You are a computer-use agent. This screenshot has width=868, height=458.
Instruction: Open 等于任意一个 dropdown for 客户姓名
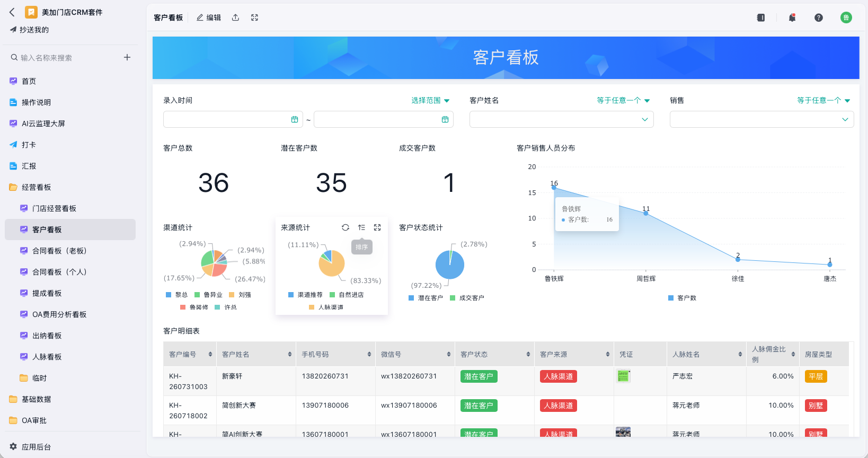pyautogui.click(x=623, y=100)
